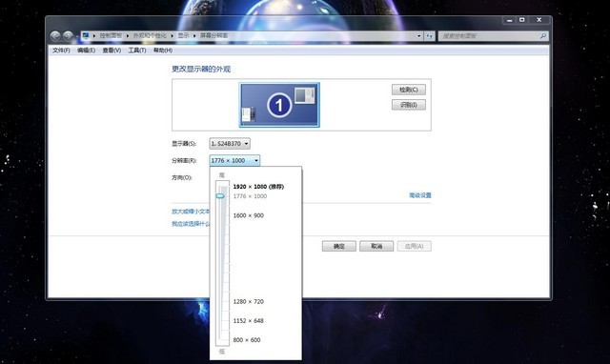Screen dimensions: 610x364
Task: Open the 编辑(E) menu
Action: pyautogui.click(x=86, y=51)
